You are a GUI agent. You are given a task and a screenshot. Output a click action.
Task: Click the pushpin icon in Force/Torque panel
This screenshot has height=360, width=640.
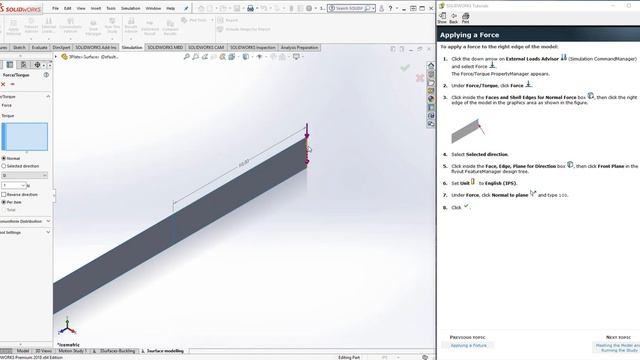click(x=13, y=84)
